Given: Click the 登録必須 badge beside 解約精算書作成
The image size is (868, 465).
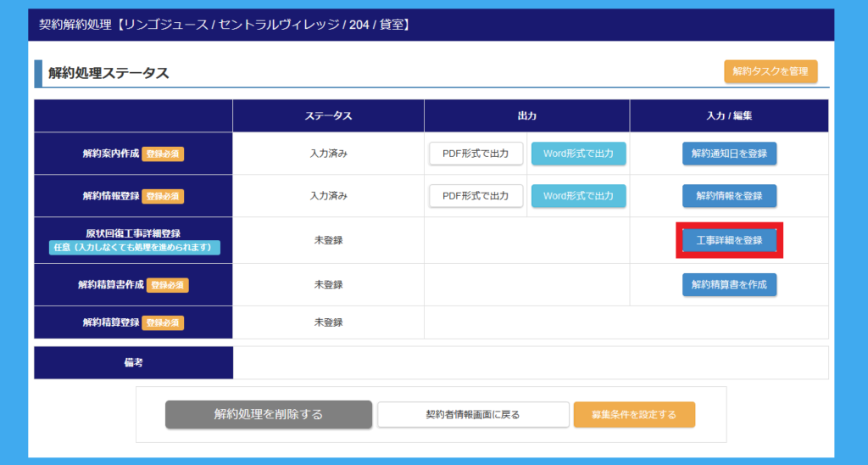Looking at the screenshot, I should click(168, 285).
